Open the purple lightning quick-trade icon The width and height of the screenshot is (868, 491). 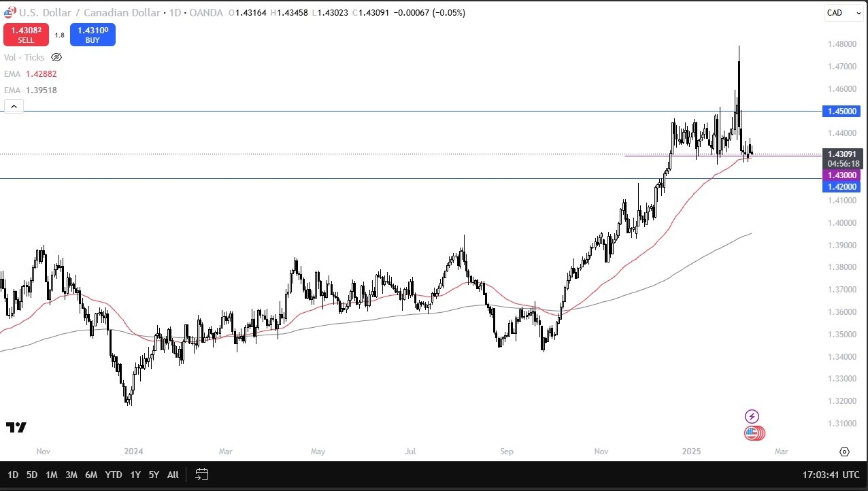pyautogui.click(x=752, y=416)
